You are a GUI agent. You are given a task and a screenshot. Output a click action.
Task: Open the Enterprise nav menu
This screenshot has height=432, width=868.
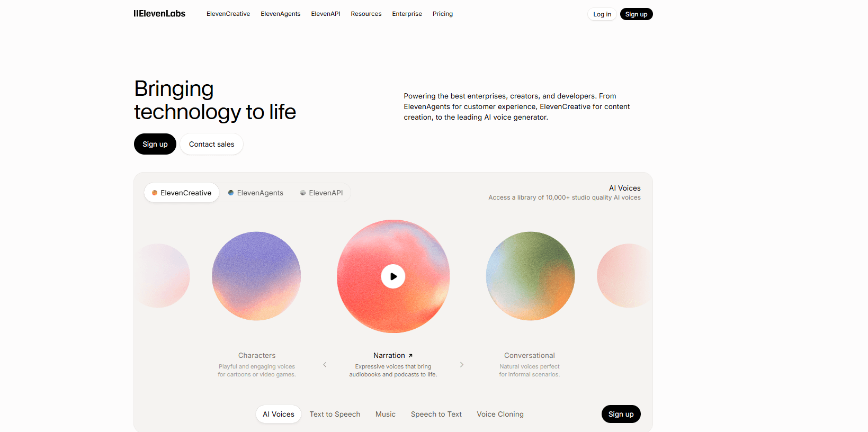[x=407, y=14]
